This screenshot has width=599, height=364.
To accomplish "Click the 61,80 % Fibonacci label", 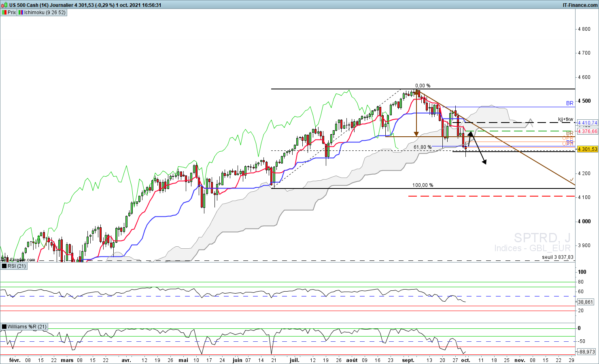I will pyautogui.click(x=423, y=147).
